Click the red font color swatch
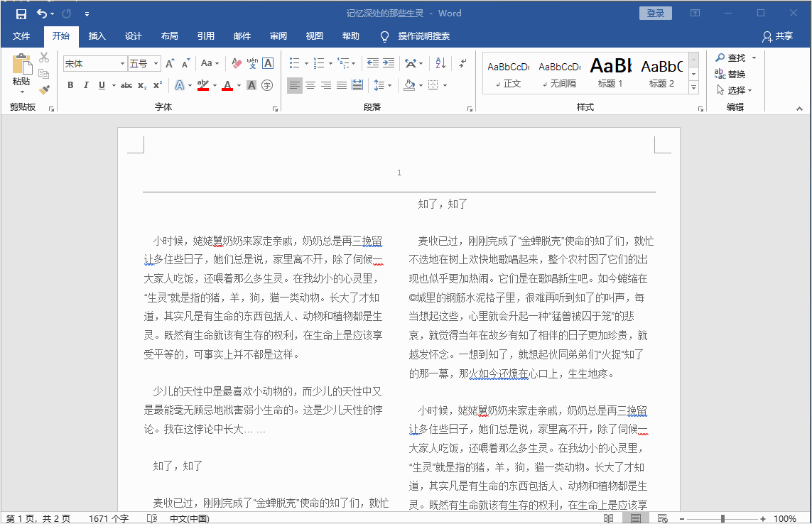The width and height of the screenshot is (812, 524). point(227,86)
